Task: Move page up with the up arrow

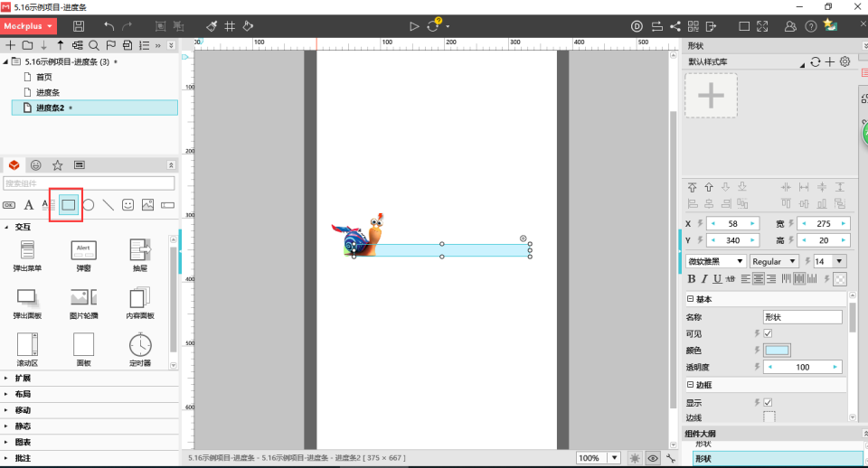Action: click(61, 45)
